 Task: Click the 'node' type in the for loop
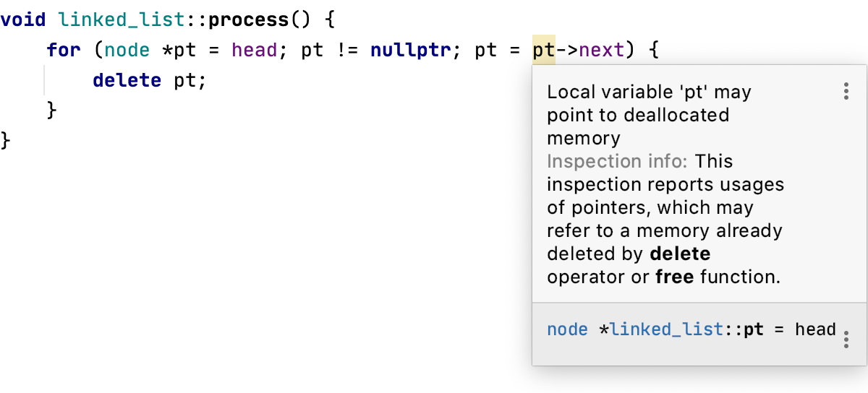point(127,51)
